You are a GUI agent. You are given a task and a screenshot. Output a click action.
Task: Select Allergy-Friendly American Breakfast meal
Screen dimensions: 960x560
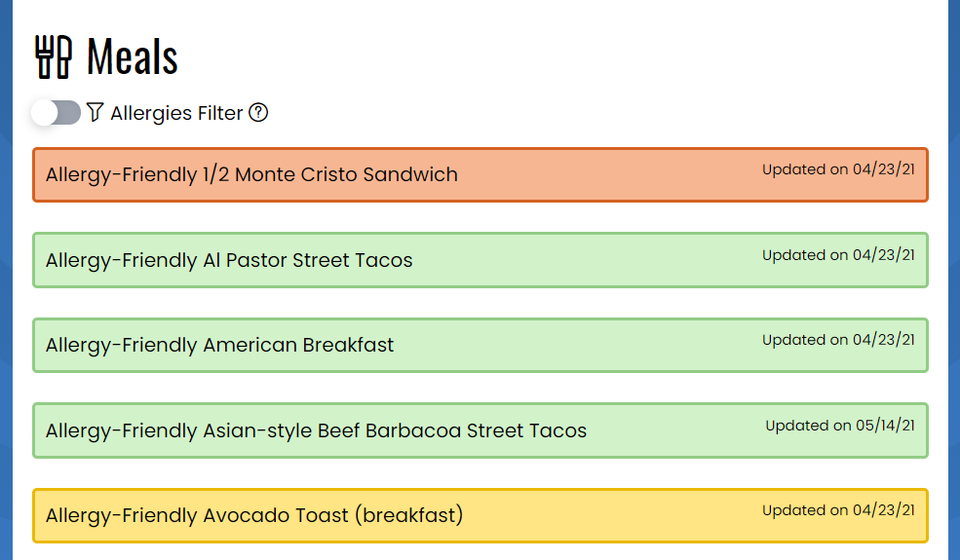pyautogui.click(x=480, y=345)
